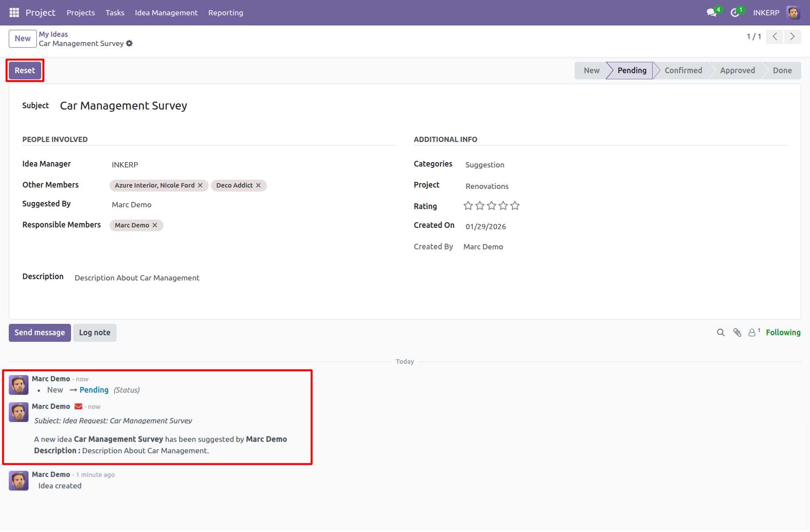Open the apps grid menu icon
This screenshot has width=810, height=532.
14,13
